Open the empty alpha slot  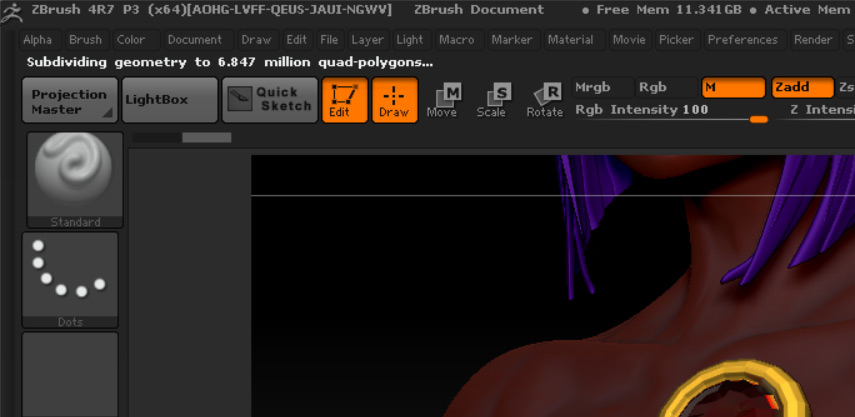pos(70,374)
